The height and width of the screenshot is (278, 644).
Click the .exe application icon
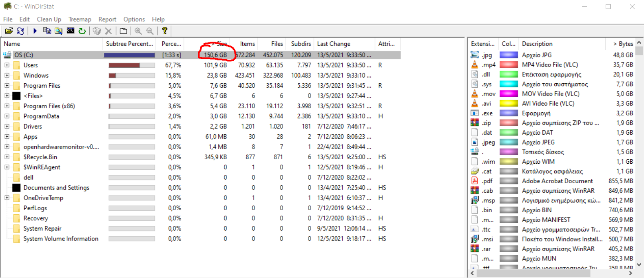(475, 113)
